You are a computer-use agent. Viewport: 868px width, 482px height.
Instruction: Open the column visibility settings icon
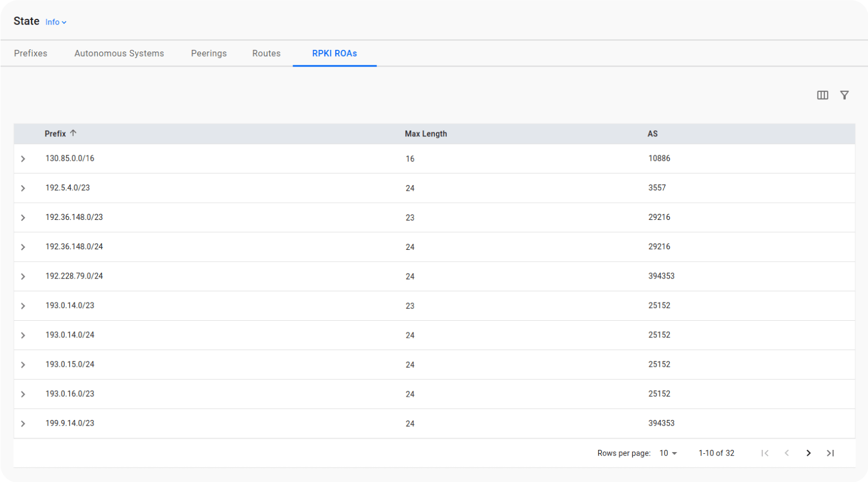coord(823,95)
